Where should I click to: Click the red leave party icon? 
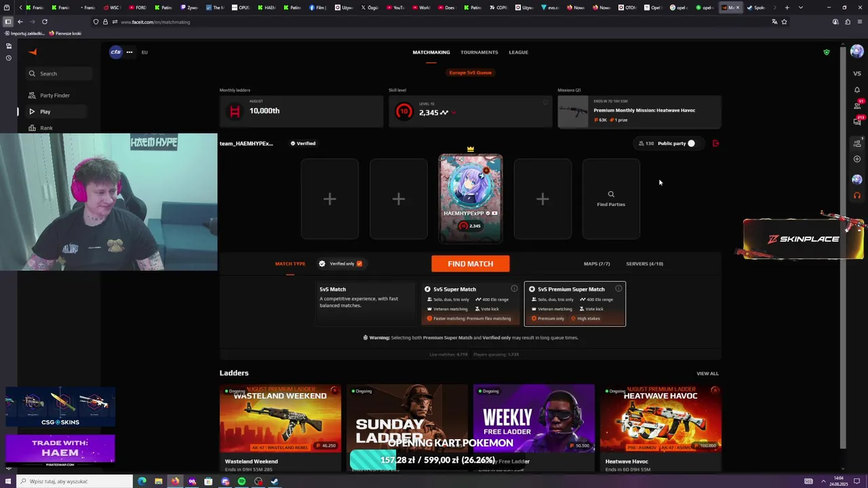715,144
